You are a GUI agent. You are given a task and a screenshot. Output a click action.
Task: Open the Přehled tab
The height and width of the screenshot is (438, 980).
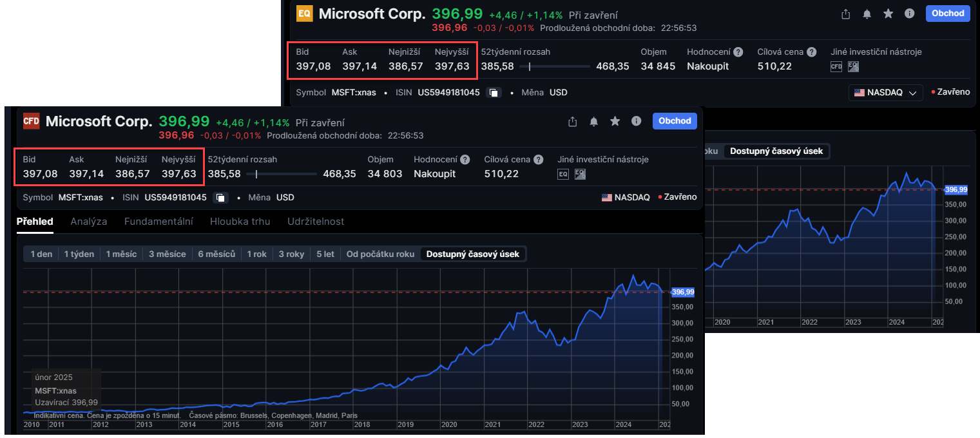(35, 222)
